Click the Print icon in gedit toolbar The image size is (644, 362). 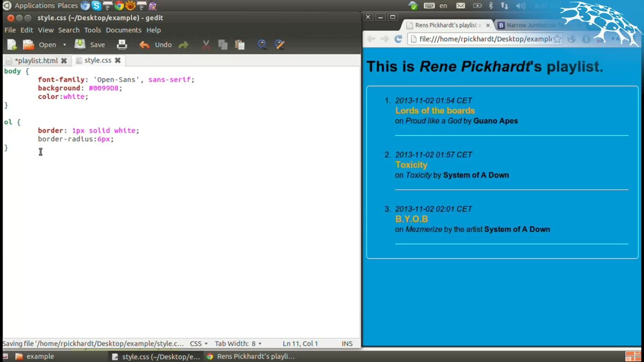(x=122, y=45)
